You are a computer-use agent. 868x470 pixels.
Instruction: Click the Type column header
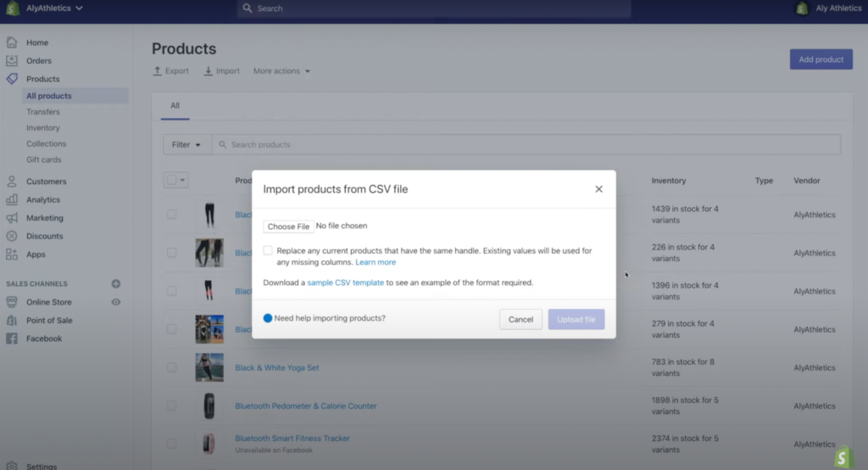(764, 181)
